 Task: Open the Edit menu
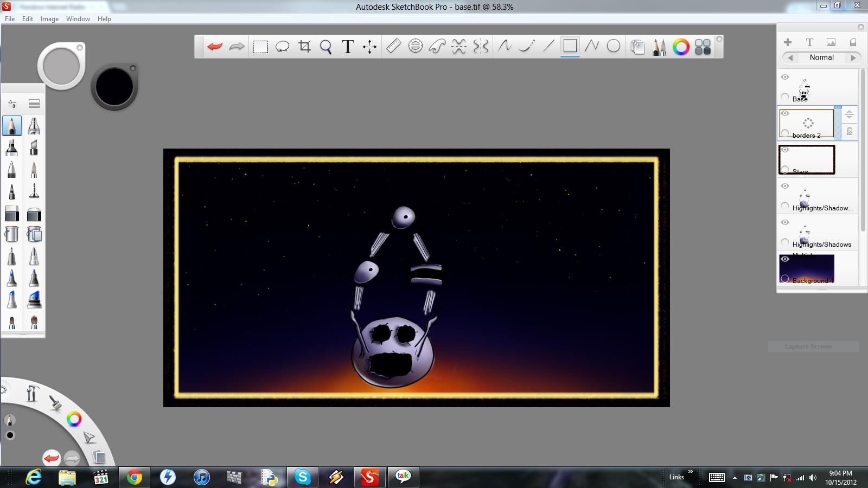[28, 18]
